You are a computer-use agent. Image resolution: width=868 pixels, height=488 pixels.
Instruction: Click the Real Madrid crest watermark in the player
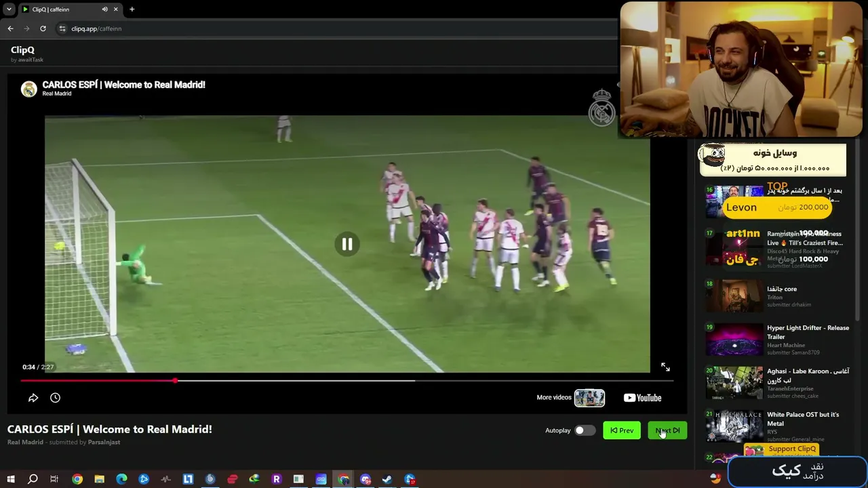point(601,107)
